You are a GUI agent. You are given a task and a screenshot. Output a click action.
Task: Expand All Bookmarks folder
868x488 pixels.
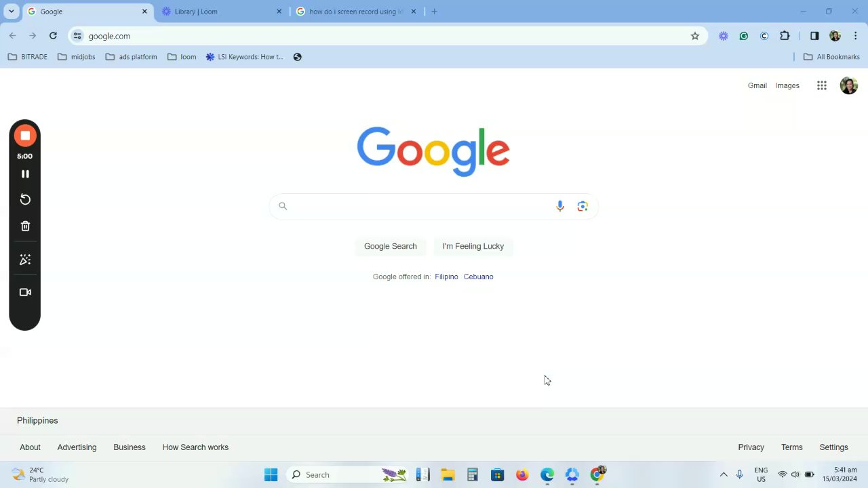(x=831, y=57)
